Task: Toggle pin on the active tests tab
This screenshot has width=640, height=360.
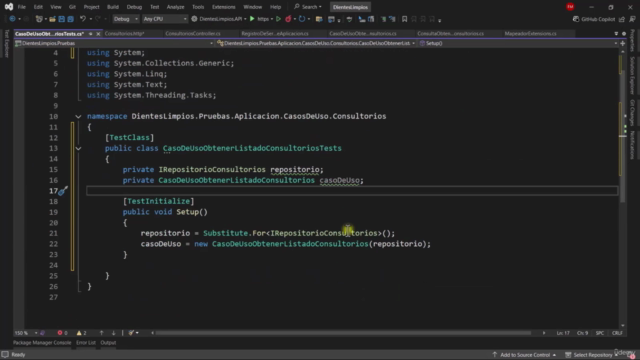Action: (x=91, y=33)
